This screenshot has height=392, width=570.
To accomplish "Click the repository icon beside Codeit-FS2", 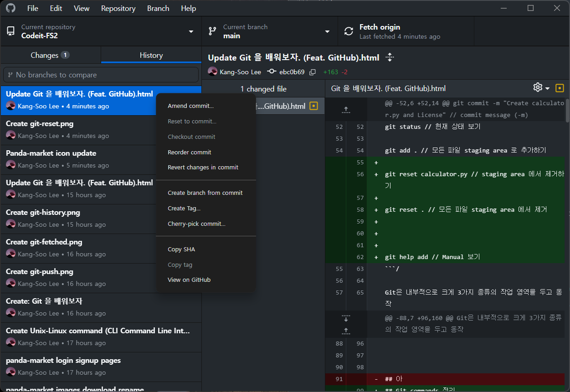I will pyautogui.click(x=10, y=31).
